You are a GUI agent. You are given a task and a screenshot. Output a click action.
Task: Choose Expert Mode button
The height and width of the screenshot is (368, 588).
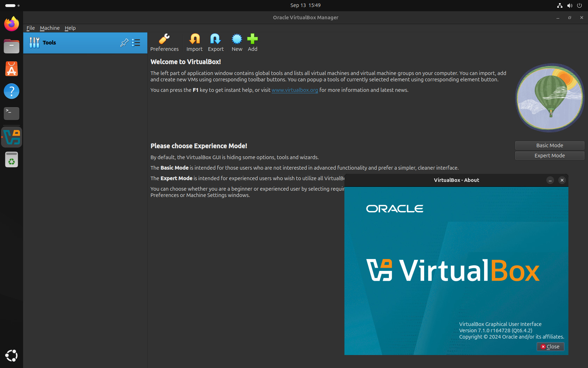(x=549, y=156)
